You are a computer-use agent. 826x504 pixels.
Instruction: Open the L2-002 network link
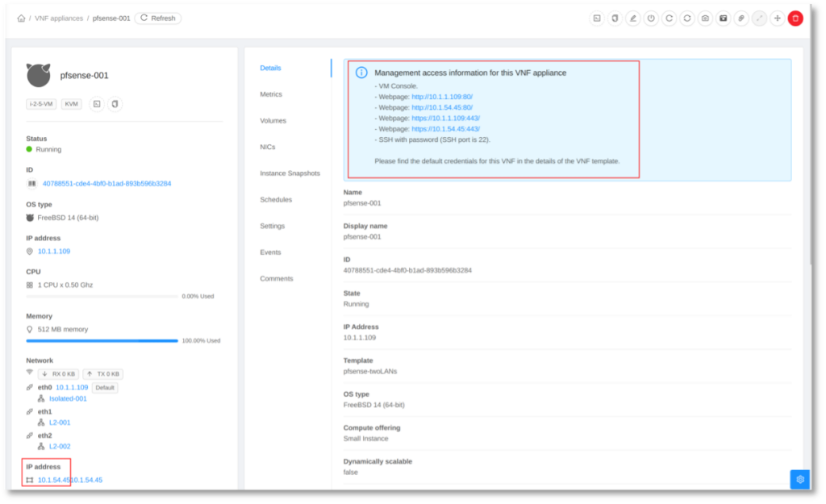(x=60, y=446)
